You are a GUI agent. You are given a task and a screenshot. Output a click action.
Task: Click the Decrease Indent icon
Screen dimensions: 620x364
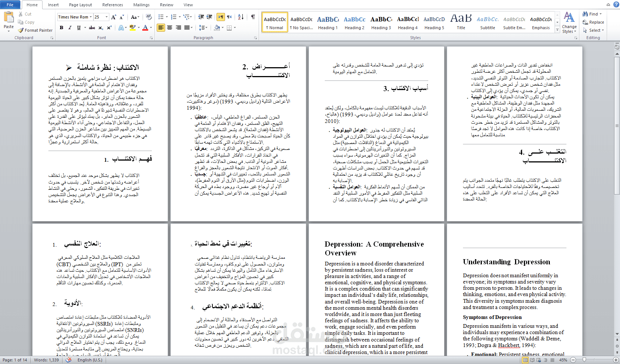[x=201, y=17]
